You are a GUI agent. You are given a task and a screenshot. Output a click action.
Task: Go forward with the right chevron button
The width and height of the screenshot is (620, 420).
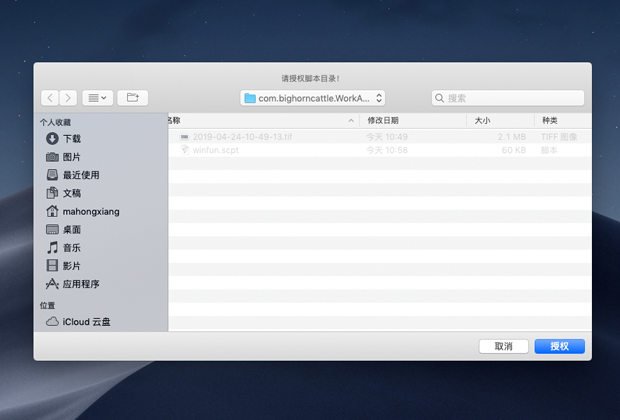[68, 98]
